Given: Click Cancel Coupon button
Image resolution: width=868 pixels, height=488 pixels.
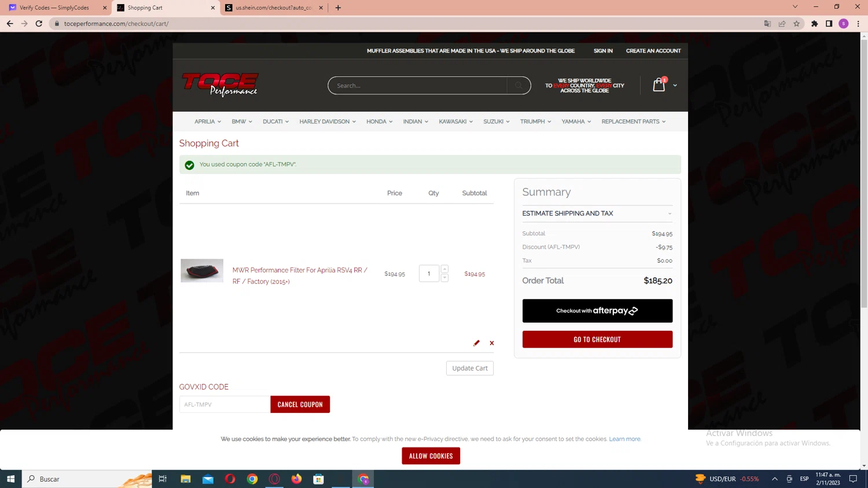Looking at the screenshot, I should tap(300, 404).
